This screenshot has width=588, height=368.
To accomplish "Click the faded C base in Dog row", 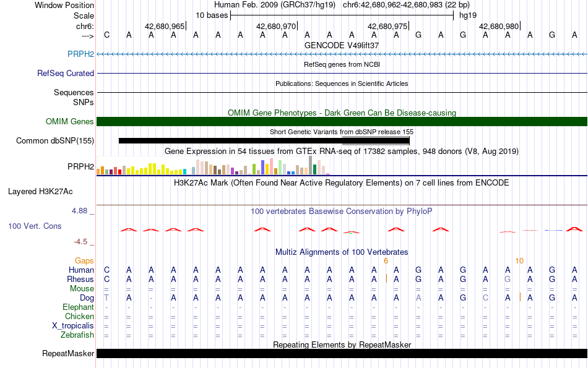I will [485, 298].
